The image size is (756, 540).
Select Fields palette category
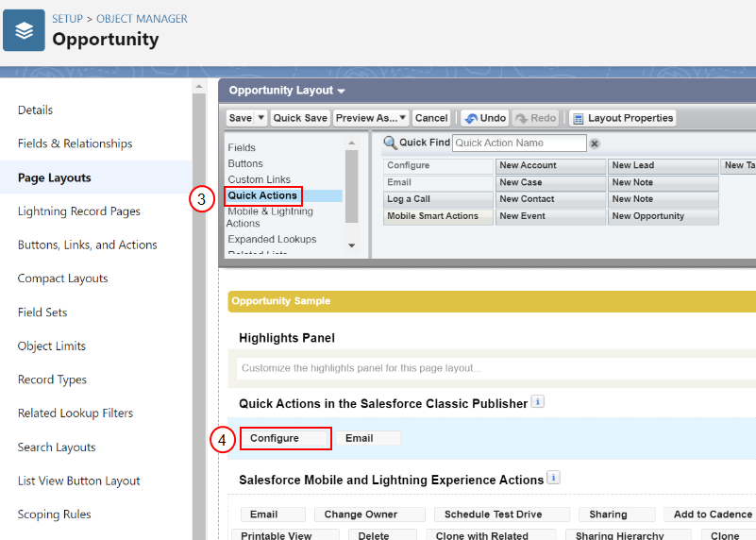(242, 147)
